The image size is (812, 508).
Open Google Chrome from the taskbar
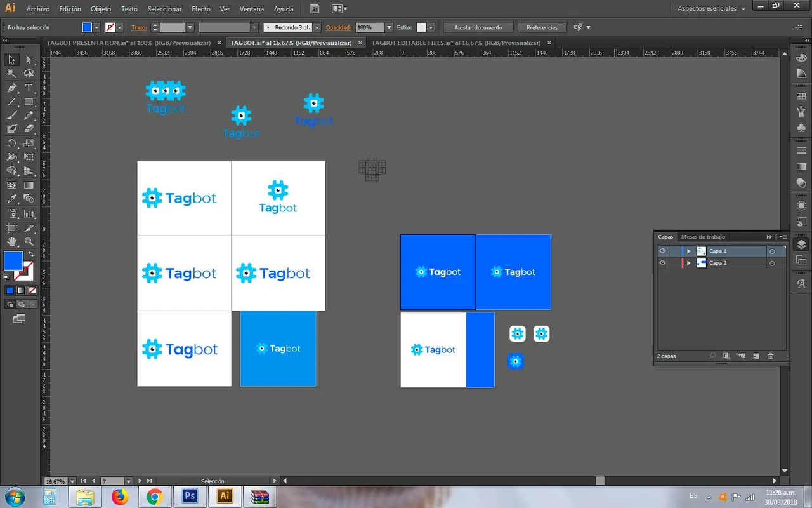[154, 496]
